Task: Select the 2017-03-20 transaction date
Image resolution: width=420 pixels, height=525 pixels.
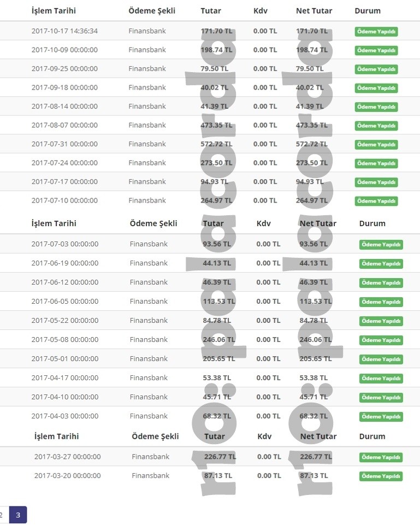Action: coord(67,475)
